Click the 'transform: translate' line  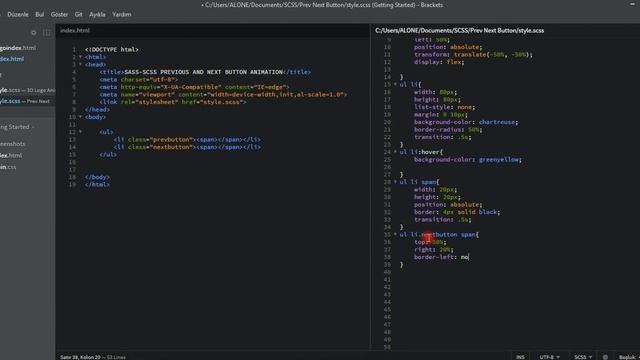point(473,55)
